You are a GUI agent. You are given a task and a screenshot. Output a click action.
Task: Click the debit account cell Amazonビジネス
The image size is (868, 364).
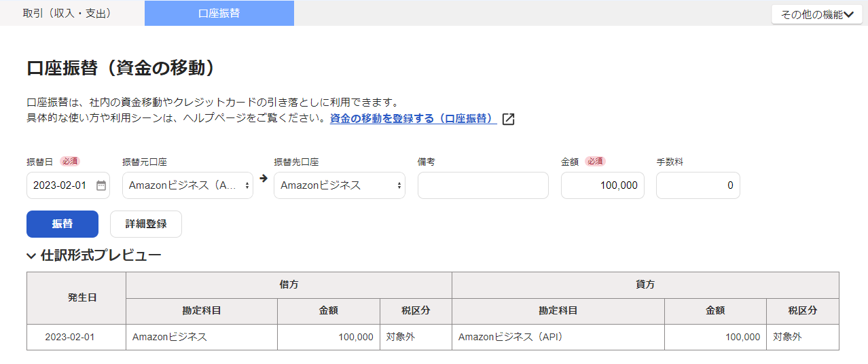pos(202,337)
